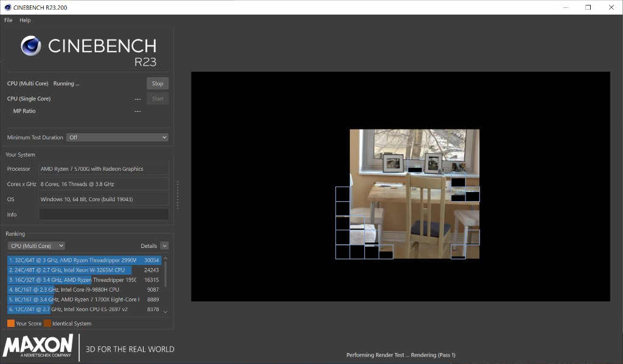Click the brown Identical System swatch
Viewport: 623px width, 364px height.
47,323
